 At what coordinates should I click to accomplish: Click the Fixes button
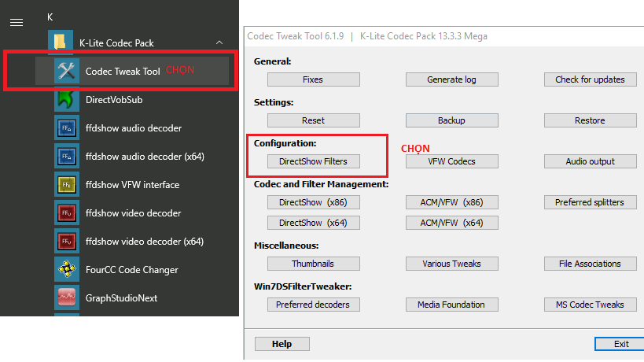point(314,79)
